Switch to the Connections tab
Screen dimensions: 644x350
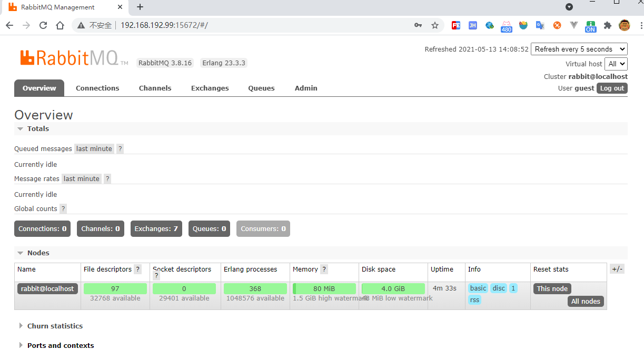pyautogui.click(x=97, y=88)
